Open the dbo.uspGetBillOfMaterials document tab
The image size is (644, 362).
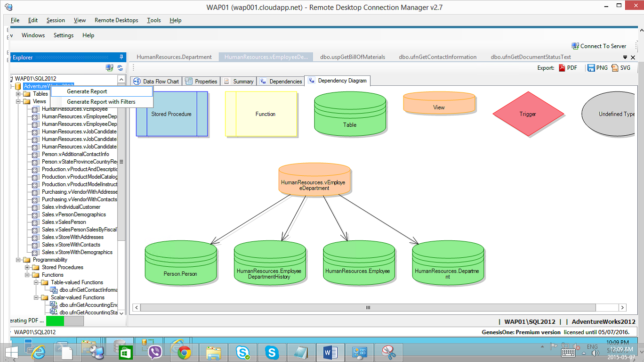tap(353, 57)
